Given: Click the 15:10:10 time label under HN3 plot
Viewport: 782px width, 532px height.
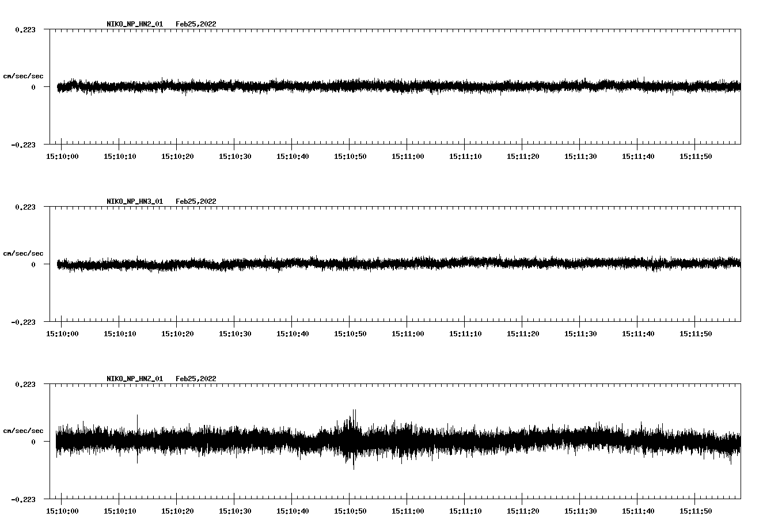Looking at the screenshot, I should point(120,334).
